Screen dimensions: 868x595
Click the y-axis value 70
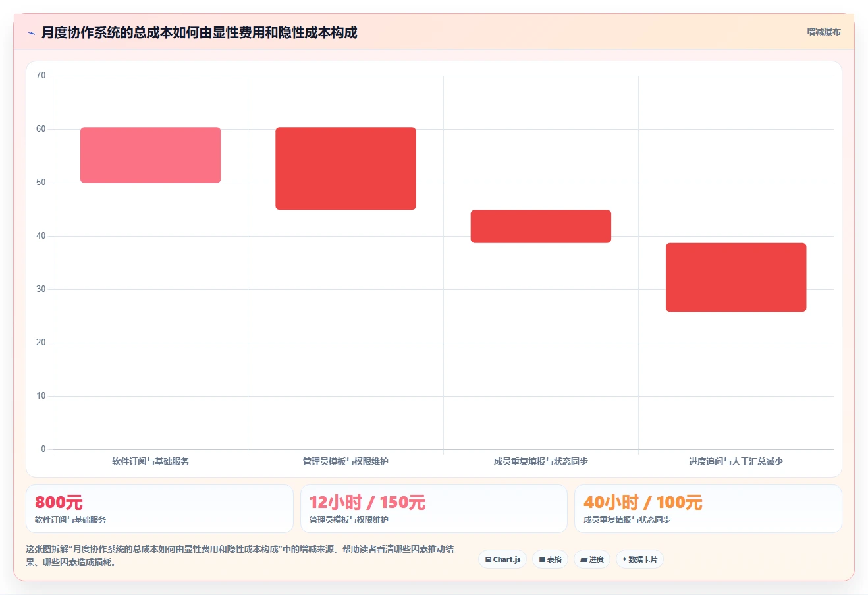(x=41, y=76)
